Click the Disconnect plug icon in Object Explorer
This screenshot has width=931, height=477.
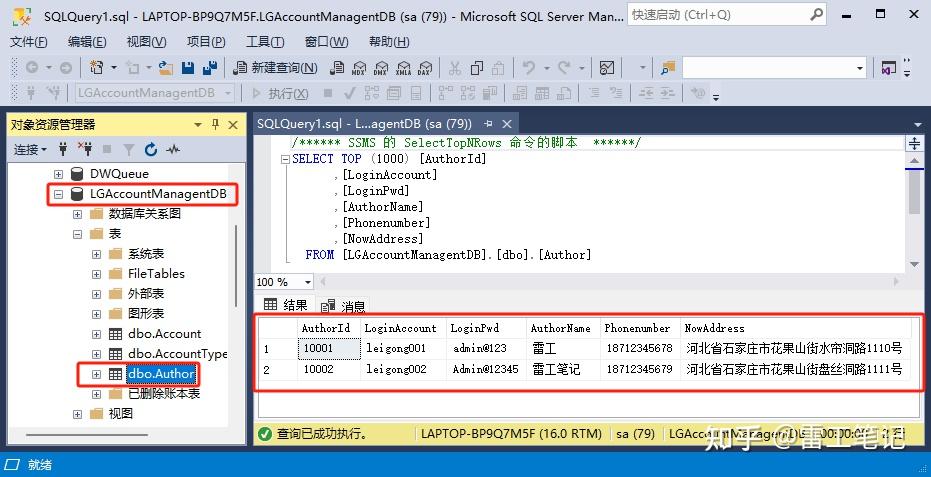[86, 149]
